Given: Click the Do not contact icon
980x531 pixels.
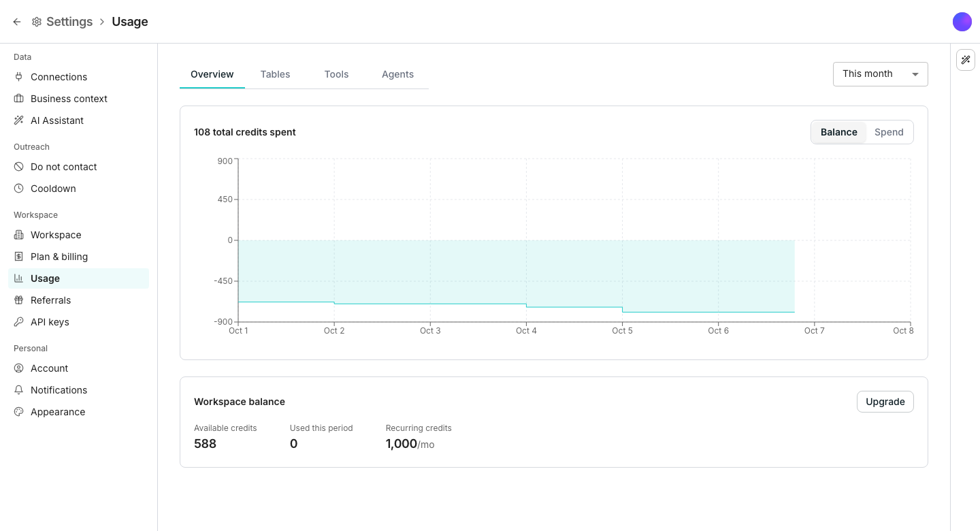Looking at the screenshot, I should [18, 167].
